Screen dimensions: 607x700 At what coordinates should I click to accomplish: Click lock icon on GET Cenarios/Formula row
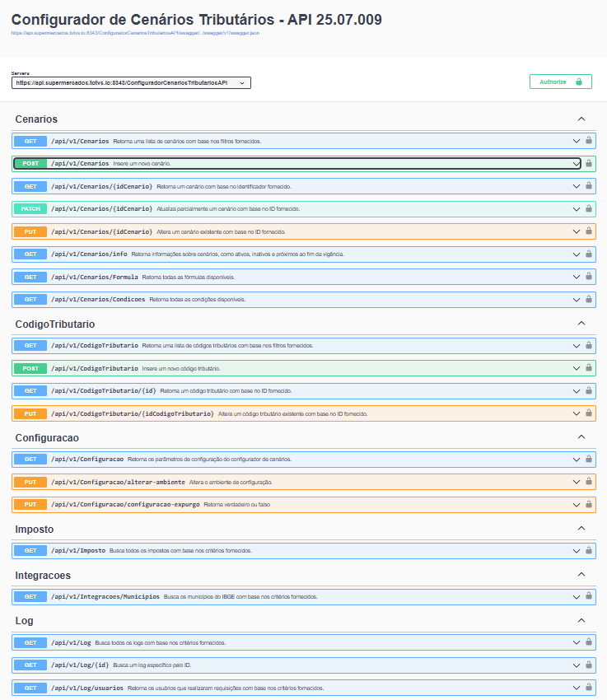pyautogui.click(x=589, y=277)
